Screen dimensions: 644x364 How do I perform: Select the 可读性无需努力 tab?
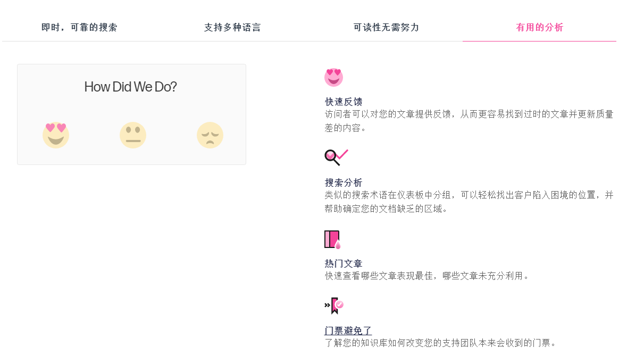point(386,28)
